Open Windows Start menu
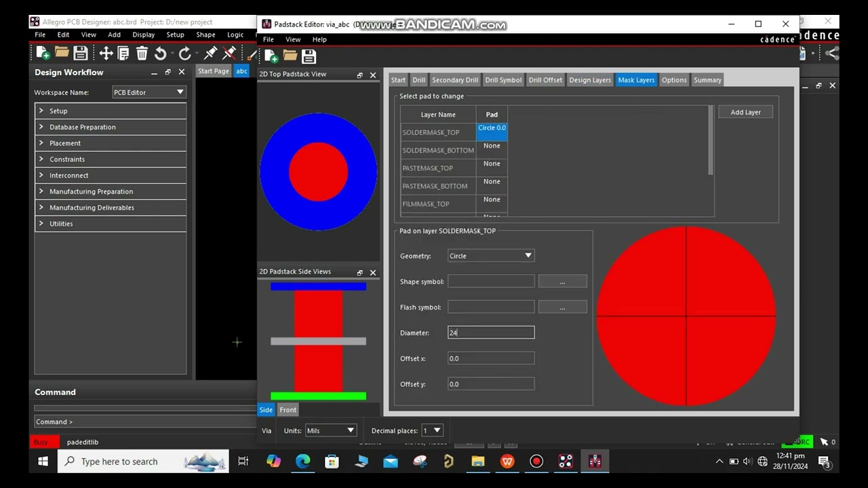Screen dimensions: 868x488 pos(43,462)
